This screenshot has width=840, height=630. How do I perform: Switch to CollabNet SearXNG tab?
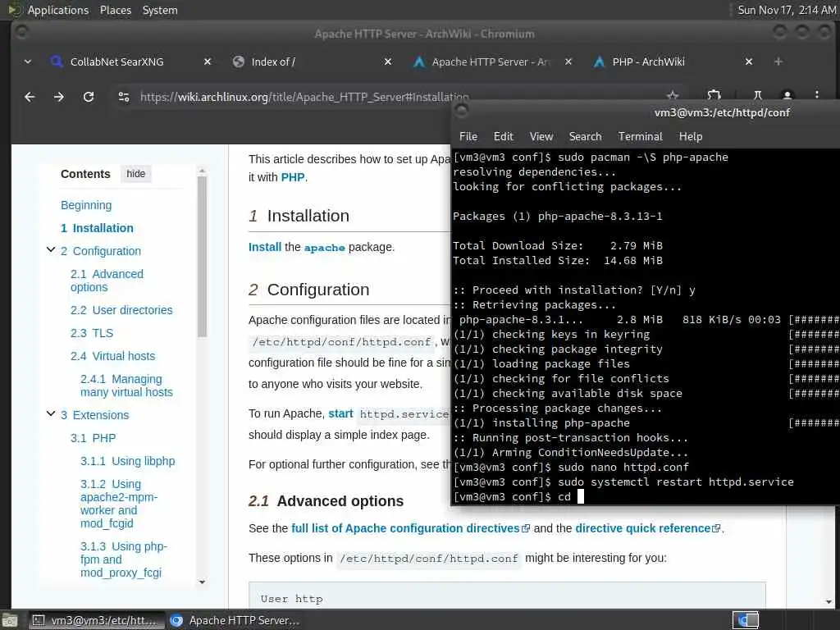pyautogui.click(x=116, y=62)
